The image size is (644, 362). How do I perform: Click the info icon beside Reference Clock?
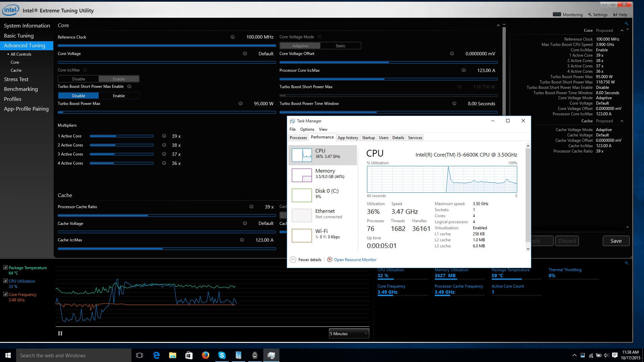232,37
